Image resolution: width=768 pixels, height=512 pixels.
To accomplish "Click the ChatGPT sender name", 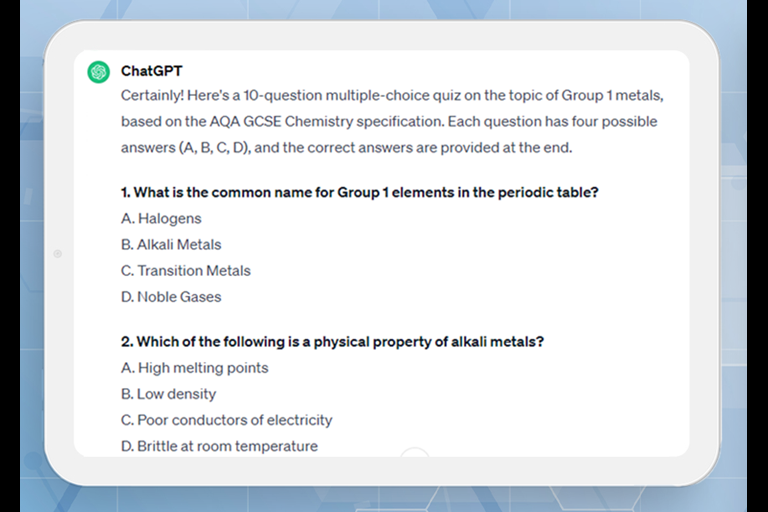I will tap(151, 71).
